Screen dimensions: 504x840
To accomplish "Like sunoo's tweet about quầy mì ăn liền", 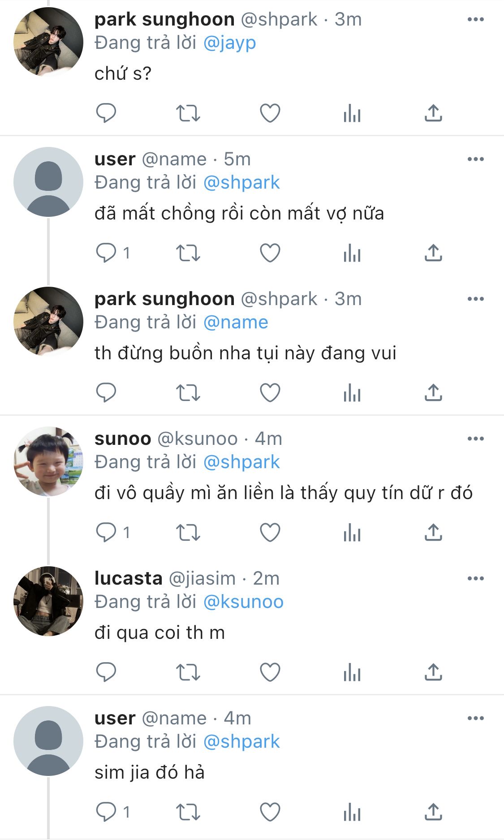I will [270, 532].
